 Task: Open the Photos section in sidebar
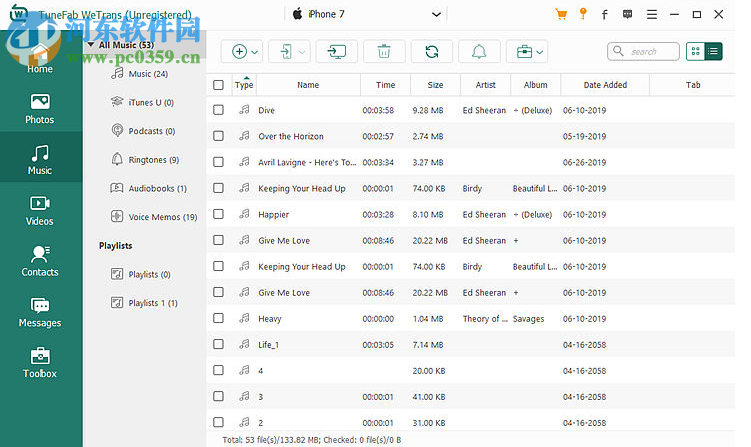(40, 109)
